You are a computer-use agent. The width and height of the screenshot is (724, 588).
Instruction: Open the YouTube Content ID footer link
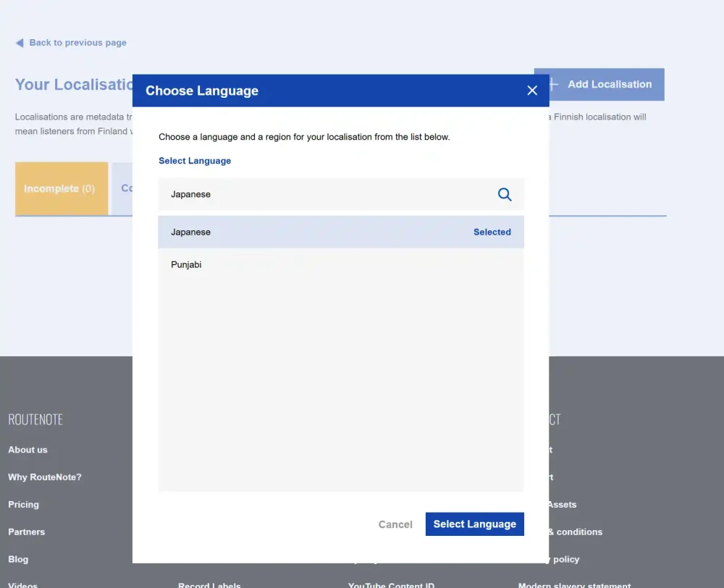click(391, 584)
